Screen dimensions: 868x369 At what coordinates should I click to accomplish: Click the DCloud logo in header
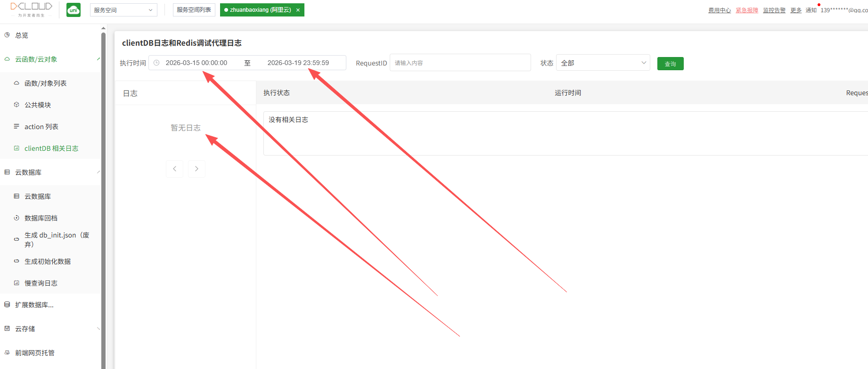pyautogui.click(x=32, y=9)
